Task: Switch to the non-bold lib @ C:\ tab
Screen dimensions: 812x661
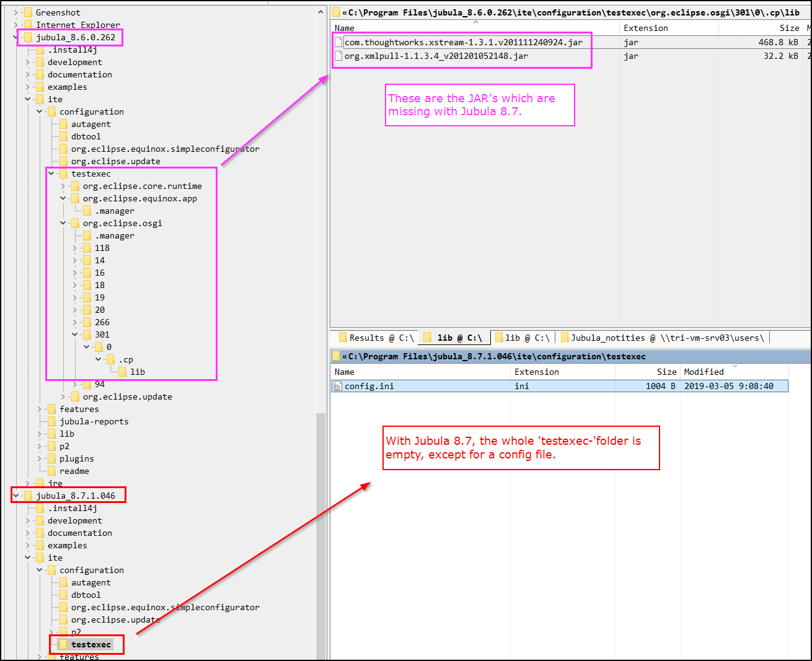Action: [x=523, y=338]
